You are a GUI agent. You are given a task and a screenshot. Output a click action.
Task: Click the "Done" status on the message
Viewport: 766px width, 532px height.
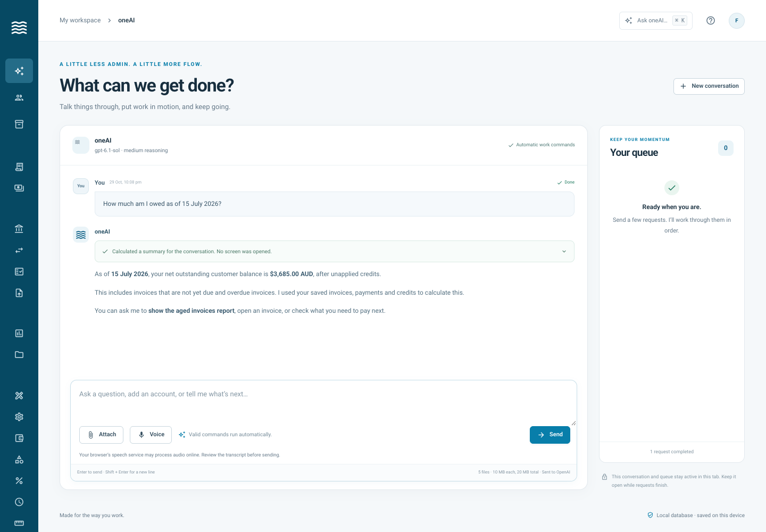pos(566,182)
